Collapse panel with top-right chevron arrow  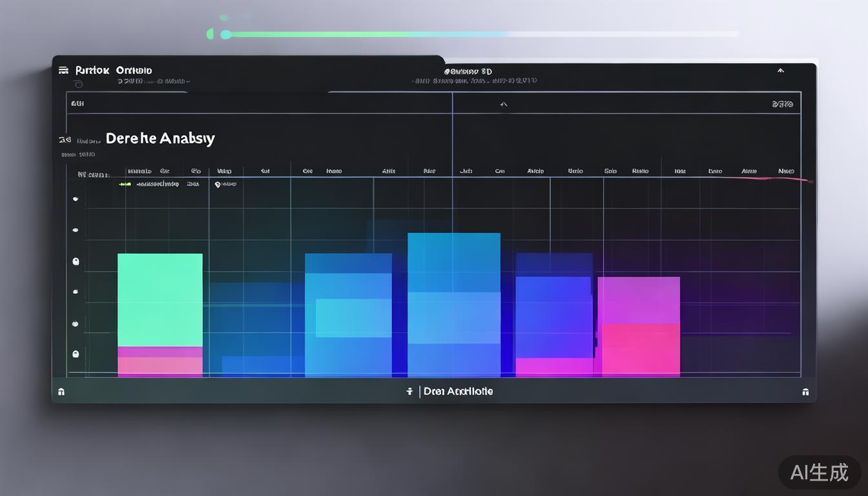(780, 70)
